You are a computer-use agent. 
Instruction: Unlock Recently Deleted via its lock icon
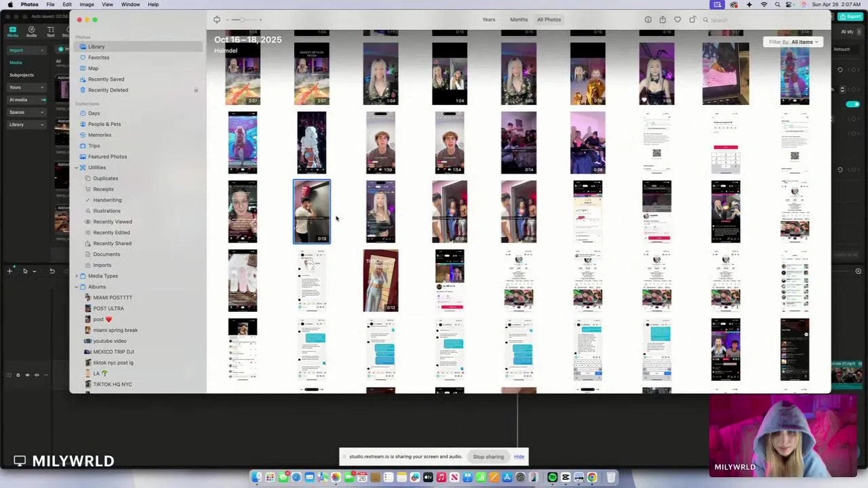(196, 90)
